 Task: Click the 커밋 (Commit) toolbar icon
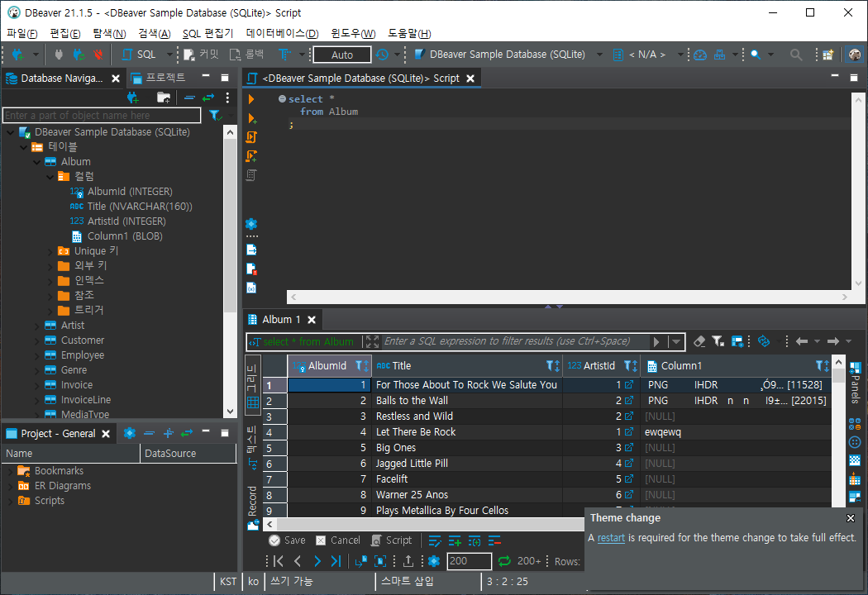pyautogui.click(x=198, y=55)
